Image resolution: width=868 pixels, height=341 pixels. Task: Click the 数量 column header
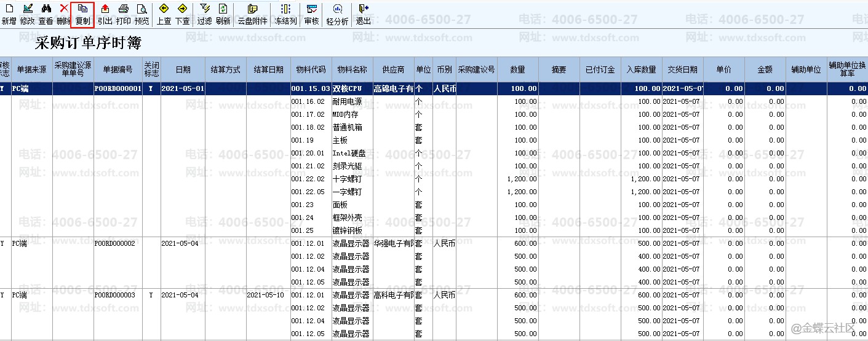(x=518, y=69)
